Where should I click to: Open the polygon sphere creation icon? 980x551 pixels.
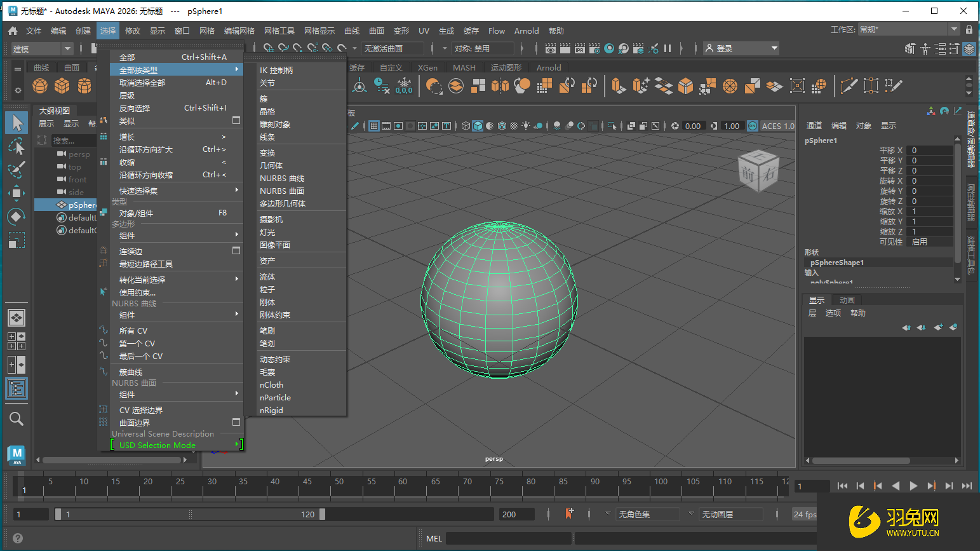click(39, 86)
